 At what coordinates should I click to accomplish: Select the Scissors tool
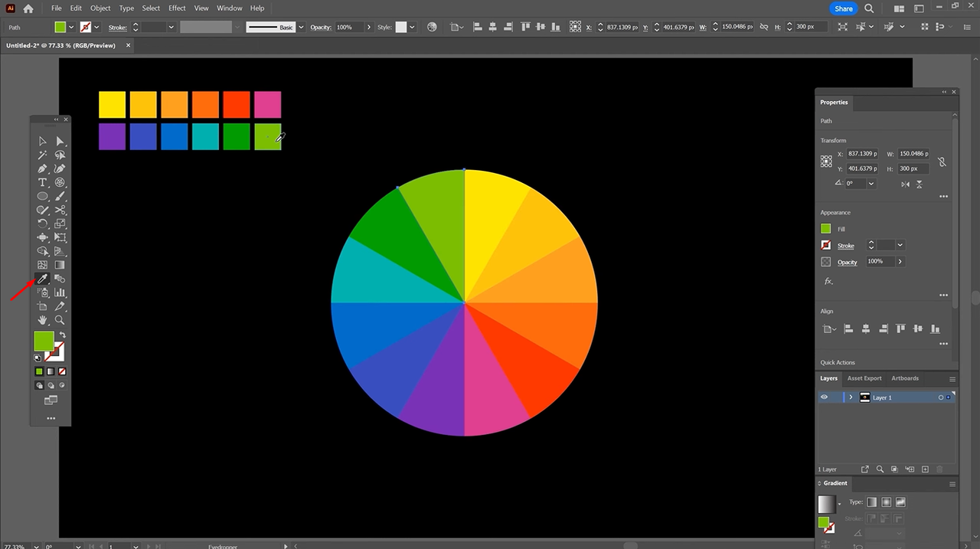coord(60,210)
